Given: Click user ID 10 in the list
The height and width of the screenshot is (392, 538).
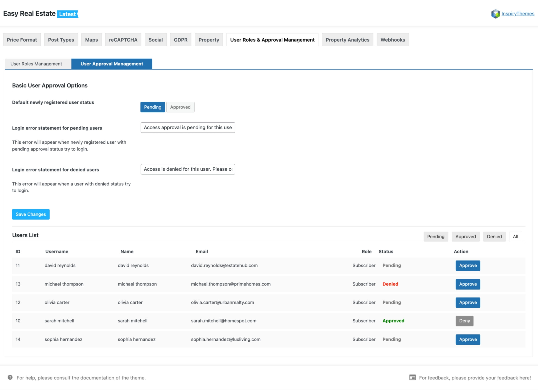Looking at the screenshot, I should point(18,321).
